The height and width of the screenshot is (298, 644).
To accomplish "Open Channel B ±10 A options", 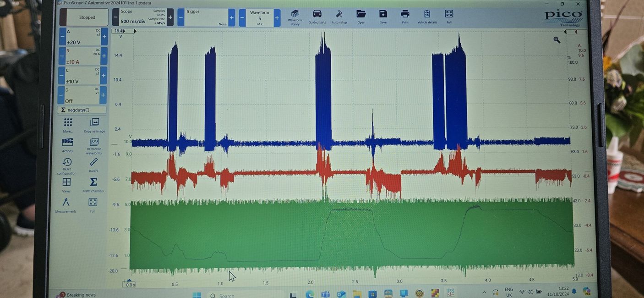I will (82, 56).
